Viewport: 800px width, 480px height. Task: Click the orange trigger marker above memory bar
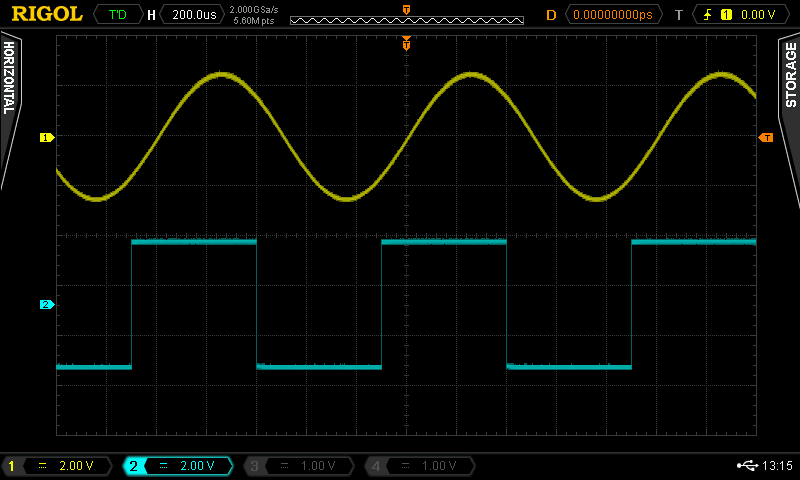coord(406,10)
